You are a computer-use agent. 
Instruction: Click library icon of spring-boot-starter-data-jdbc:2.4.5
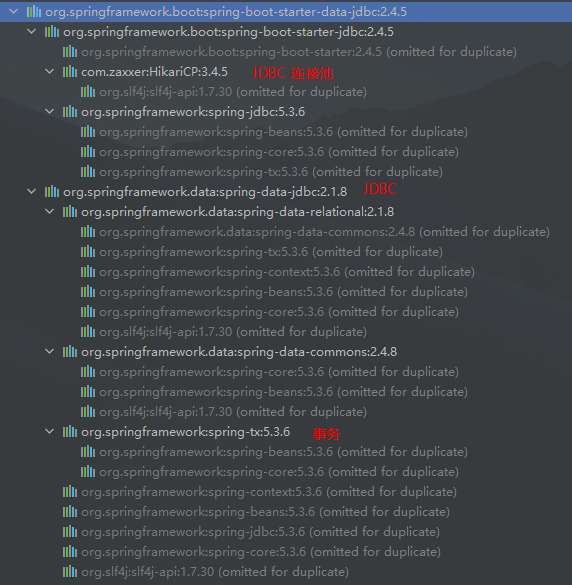tap(34, 12)
